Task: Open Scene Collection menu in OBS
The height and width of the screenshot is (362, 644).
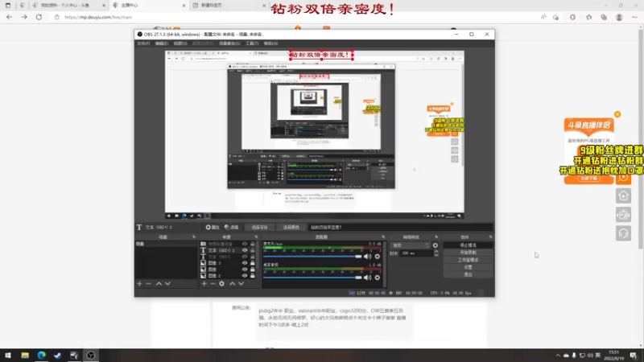Action: pos(229,43)
